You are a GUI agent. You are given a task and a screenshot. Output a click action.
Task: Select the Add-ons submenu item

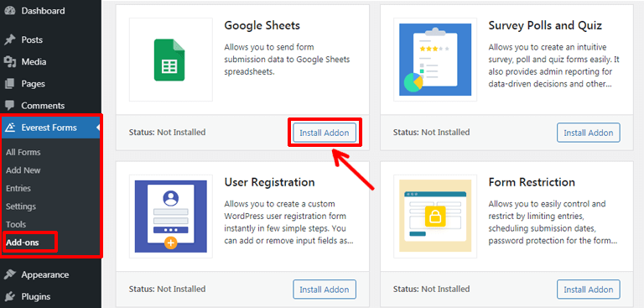click(x=23, y=243)
